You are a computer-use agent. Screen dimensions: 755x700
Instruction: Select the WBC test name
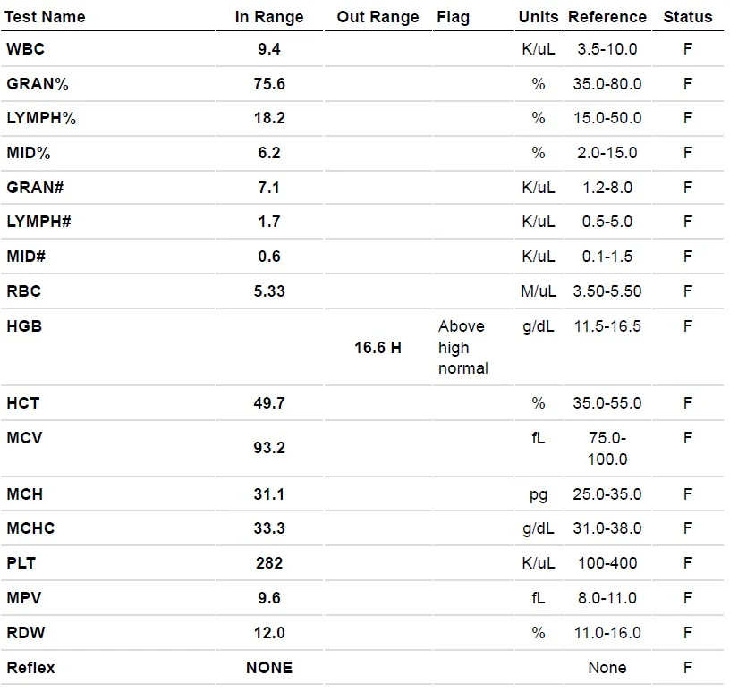tap(26, 49)
